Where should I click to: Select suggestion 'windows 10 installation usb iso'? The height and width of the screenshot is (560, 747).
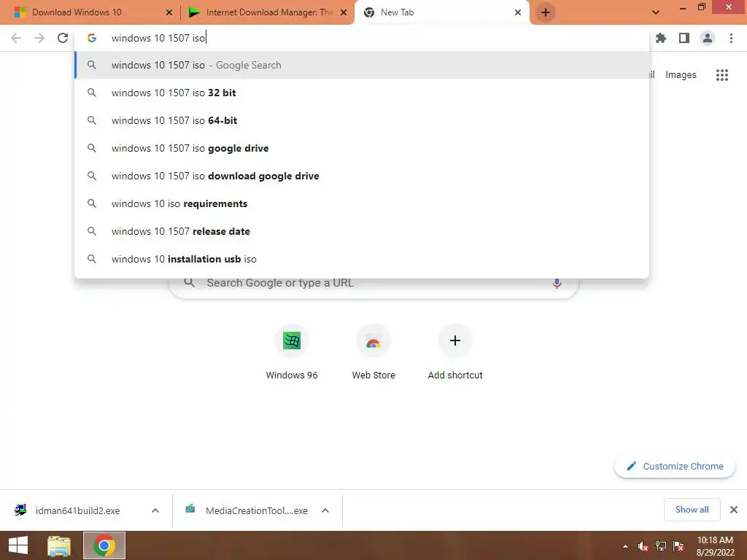pyautogui.click(x=362, y=259)
